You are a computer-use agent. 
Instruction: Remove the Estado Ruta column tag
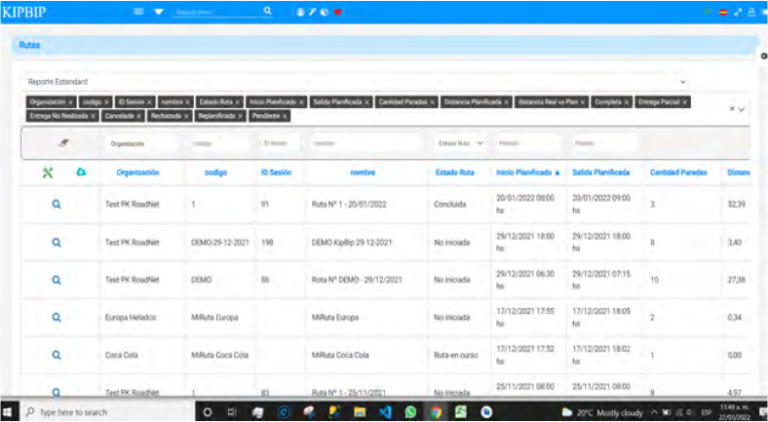click(237, 102)
